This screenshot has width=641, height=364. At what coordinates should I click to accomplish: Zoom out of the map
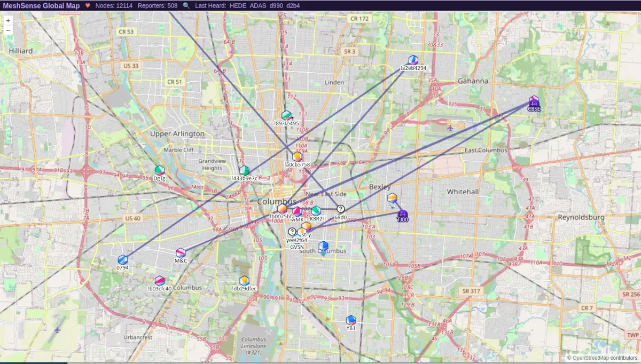[x=8, y=30]
